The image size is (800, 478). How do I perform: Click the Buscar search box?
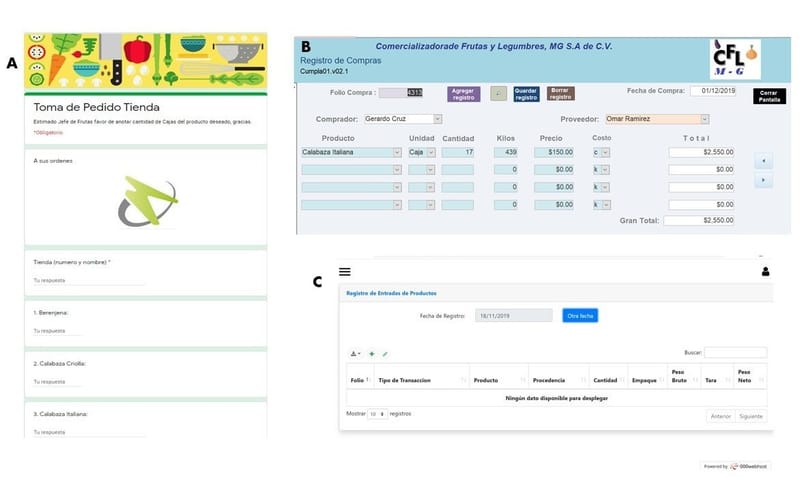[x=735, y=353]
